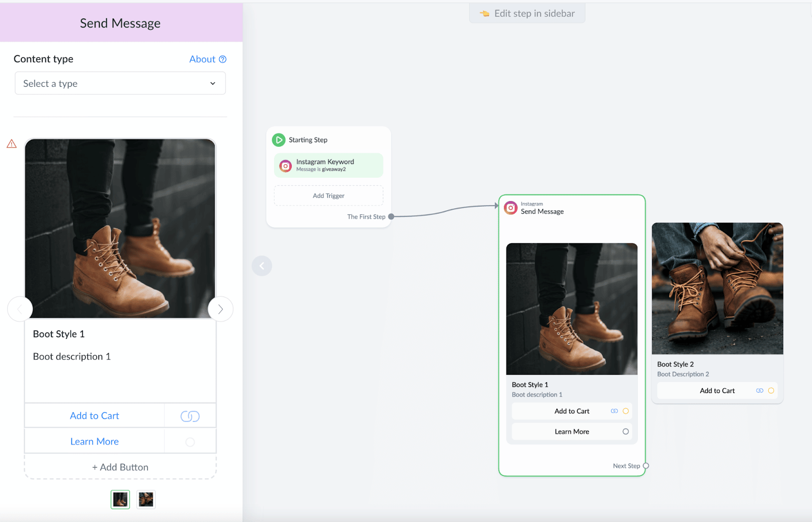Click Add Trigger

pyautogui.click(x=328, y=195)
